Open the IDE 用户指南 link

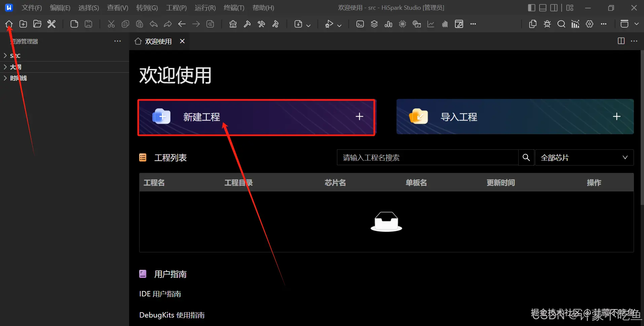click(x=160, y=293)
